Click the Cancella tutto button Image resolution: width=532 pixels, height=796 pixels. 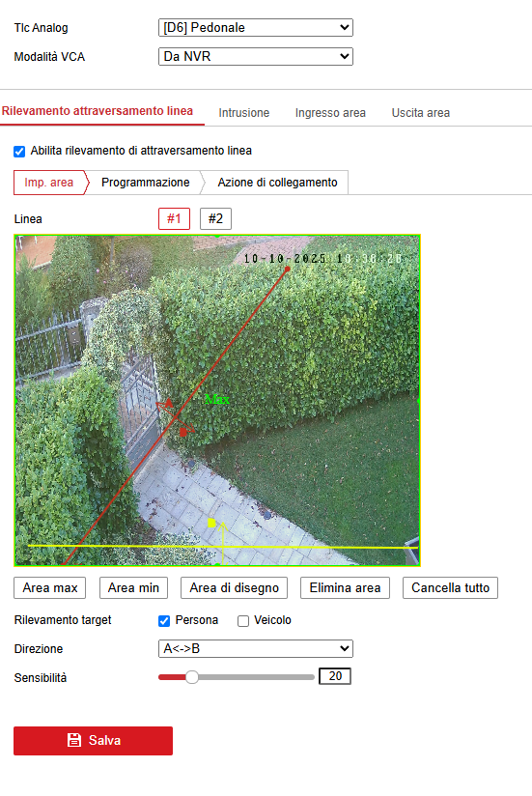(450, 588)
